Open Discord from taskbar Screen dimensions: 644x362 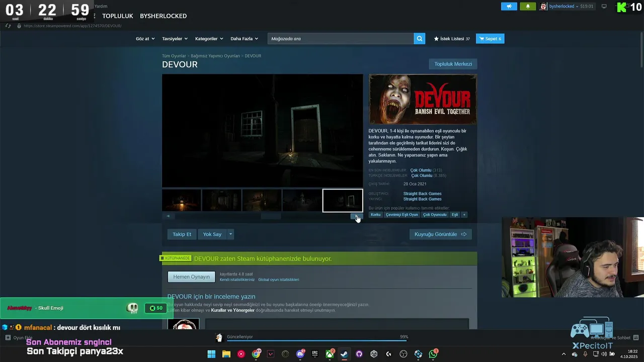[300, 354]
